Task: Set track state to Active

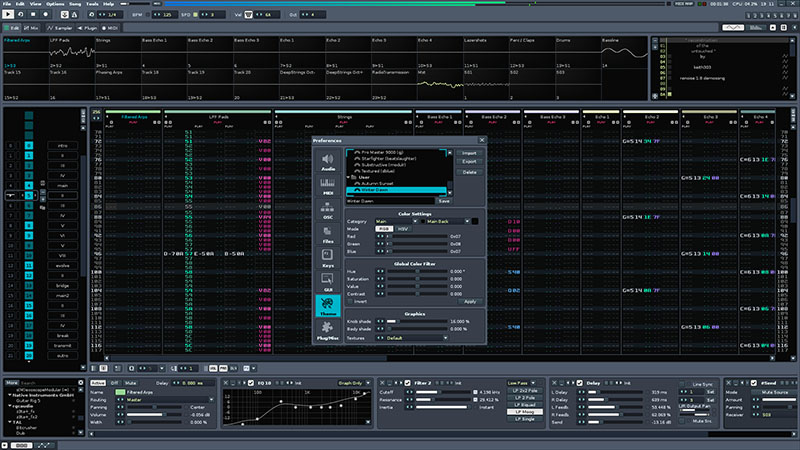Action: coord(97,383)
